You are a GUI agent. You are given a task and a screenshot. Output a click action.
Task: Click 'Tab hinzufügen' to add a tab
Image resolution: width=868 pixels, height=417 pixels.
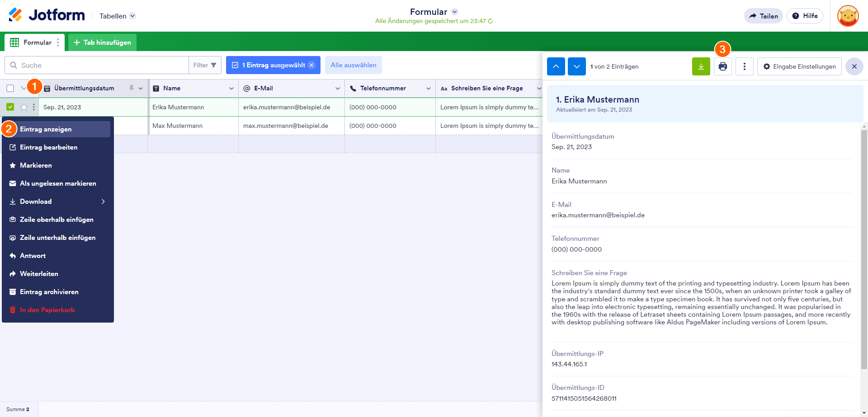[102, 42]
